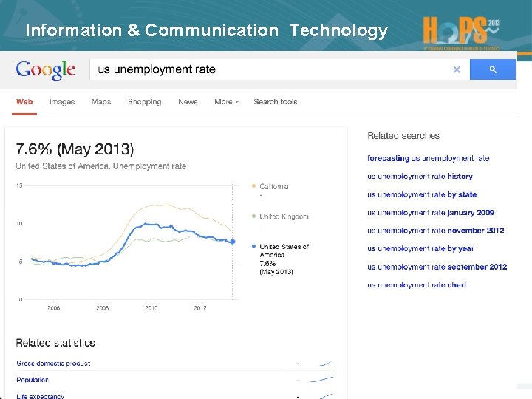The height and width of the screenshot is (399, 532).
Task: Click the May 2013 data point on chart
Action: (x=233, y=242)
